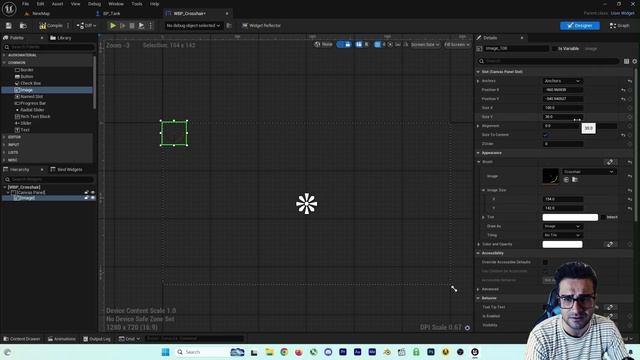
Task: Collapse the Appearance section
Action: pos(478,153)
